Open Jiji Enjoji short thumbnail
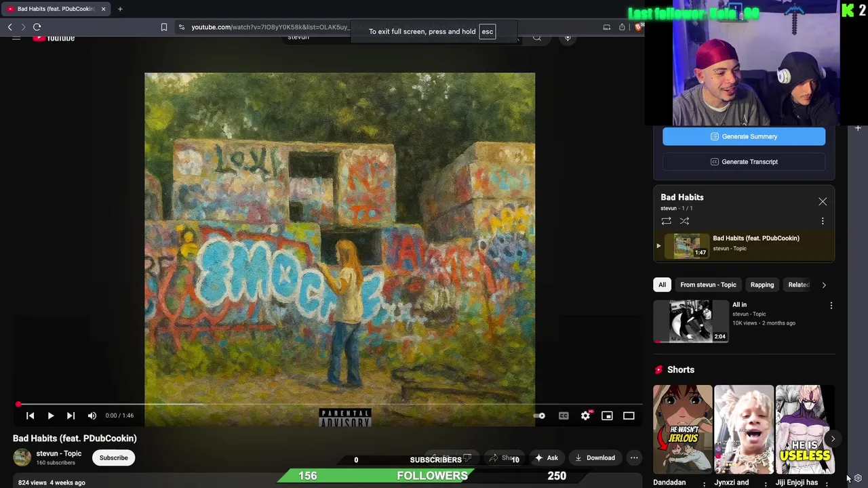The height and width of the screenshot is (488, 868). pos(805,429)
